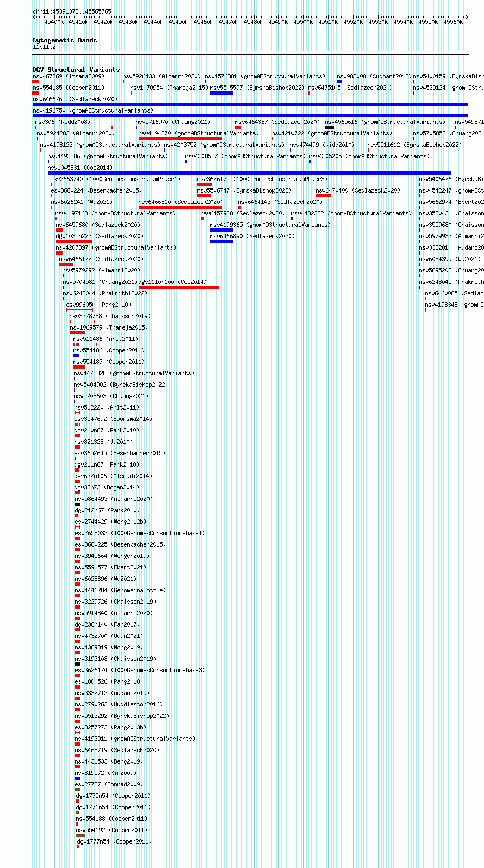This screenshot has height=868, width=484.
Task: Click red bar of nsv4194370 variant
Action: point(181,139)
